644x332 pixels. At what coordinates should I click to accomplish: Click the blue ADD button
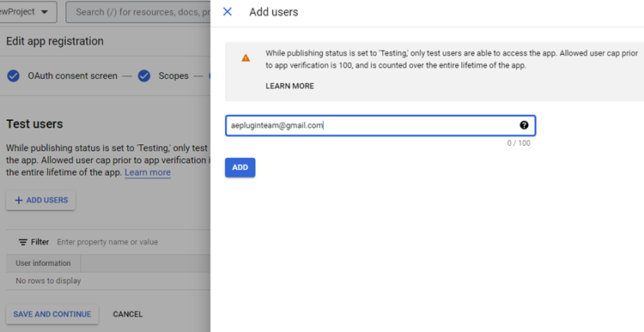pyautogui.click(x=240, y=167)
